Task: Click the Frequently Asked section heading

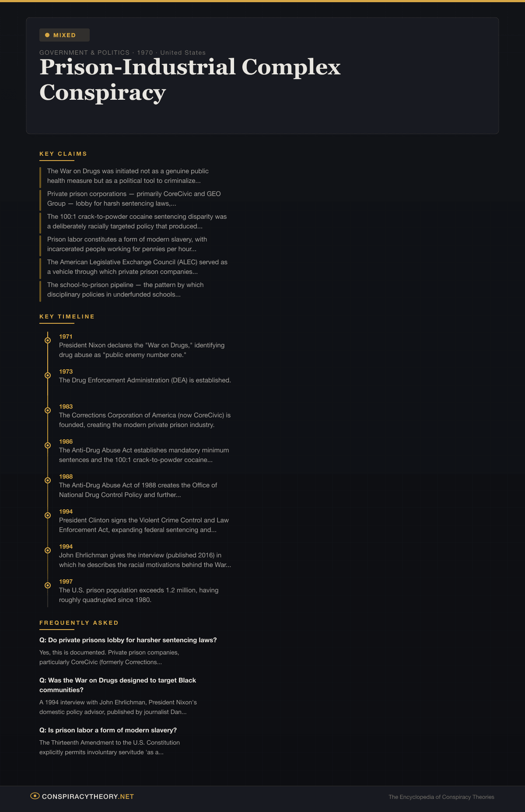Action: point(79,623)
